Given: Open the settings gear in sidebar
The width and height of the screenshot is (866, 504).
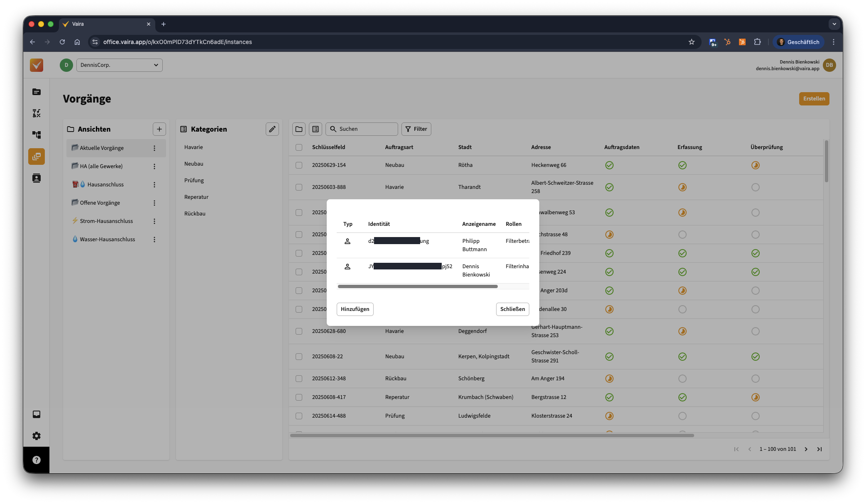Looking at the screenshot, I should pos(37,436).
